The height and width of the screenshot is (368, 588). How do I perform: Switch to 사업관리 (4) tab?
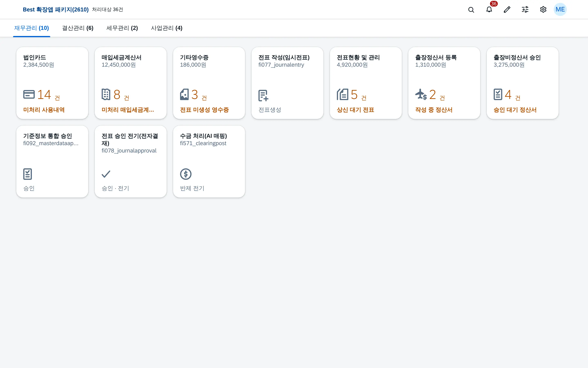click(x=167, y=28)
